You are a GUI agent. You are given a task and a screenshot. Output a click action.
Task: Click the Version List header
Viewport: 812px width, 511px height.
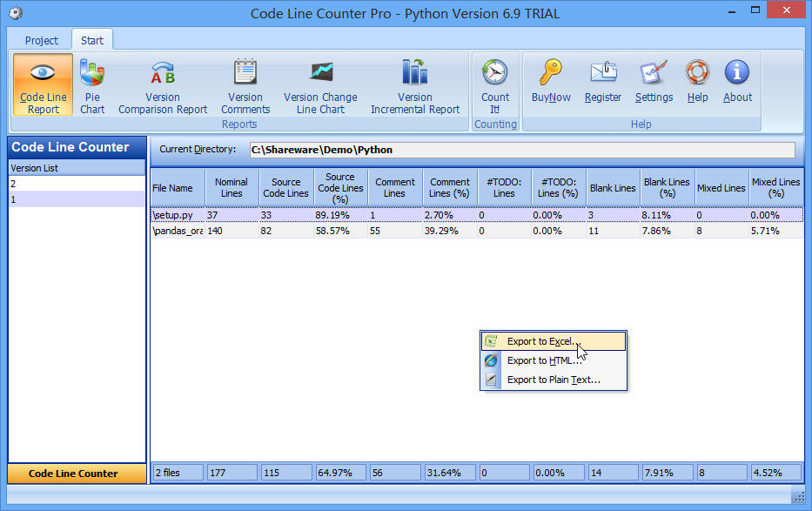[77, 168]
